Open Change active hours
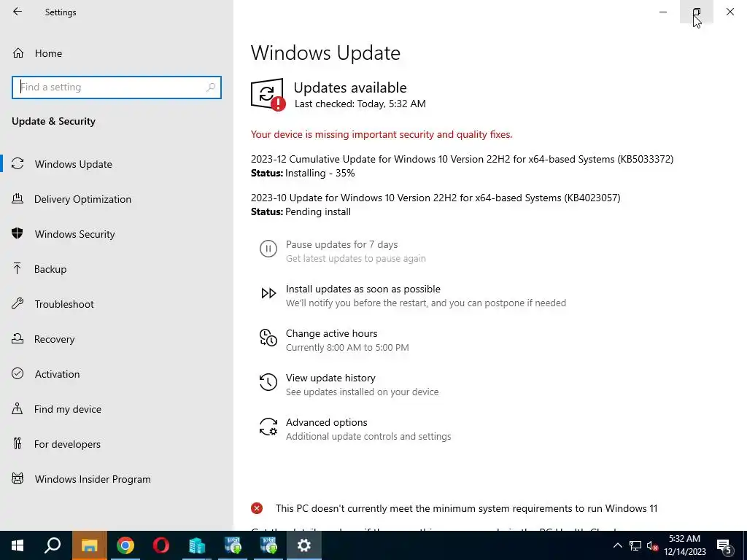Image resolution: width=747 pixels, height=560 pixels. (332, 333)
